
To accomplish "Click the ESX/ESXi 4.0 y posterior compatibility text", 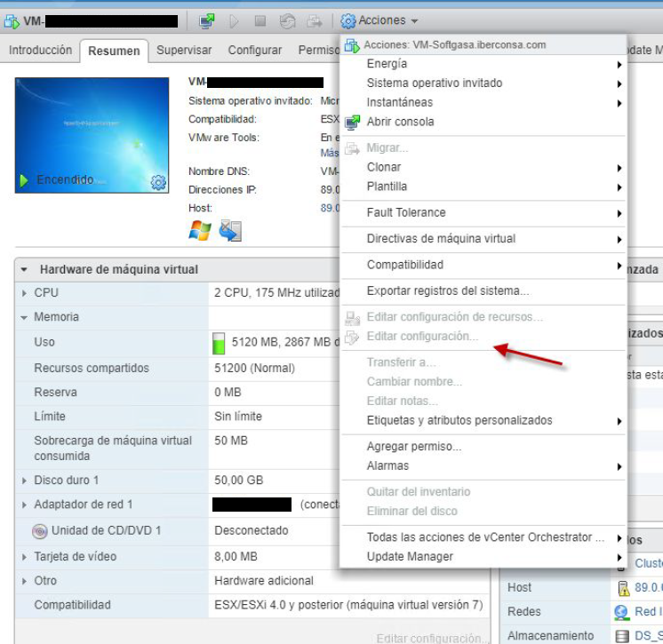I will (348, 606).
